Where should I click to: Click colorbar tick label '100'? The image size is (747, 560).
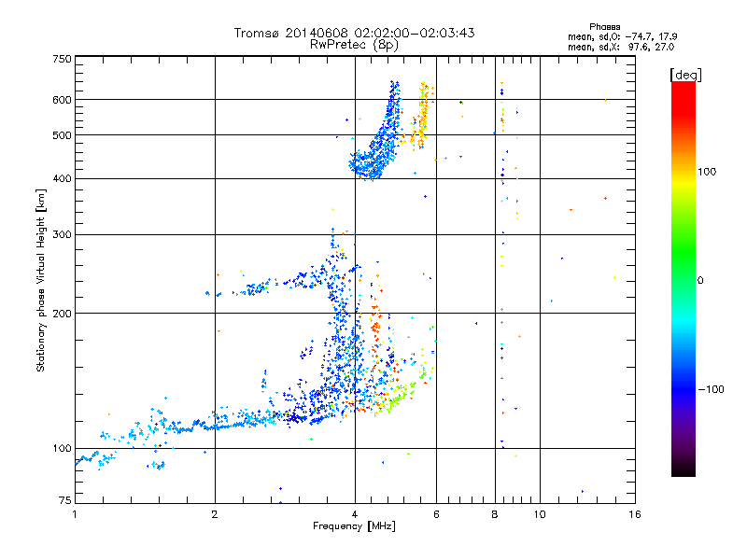707,172
